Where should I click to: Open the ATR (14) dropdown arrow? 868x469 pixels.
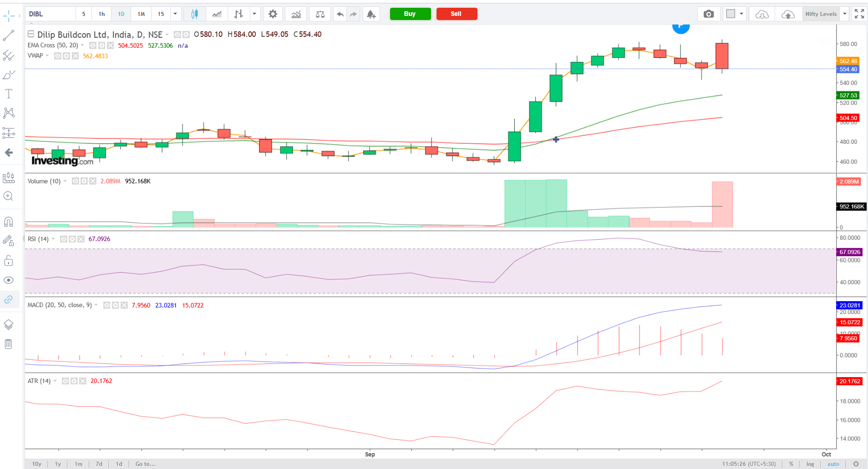[55, 381]
